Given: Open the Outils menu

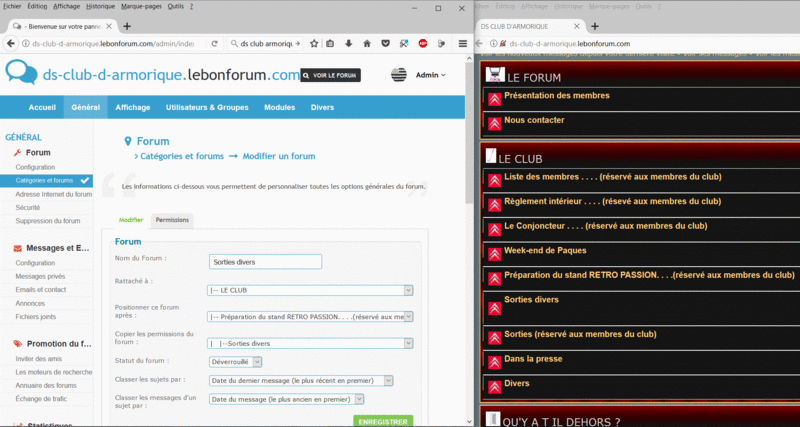Looking at the screenshot, I should (176, 7).
